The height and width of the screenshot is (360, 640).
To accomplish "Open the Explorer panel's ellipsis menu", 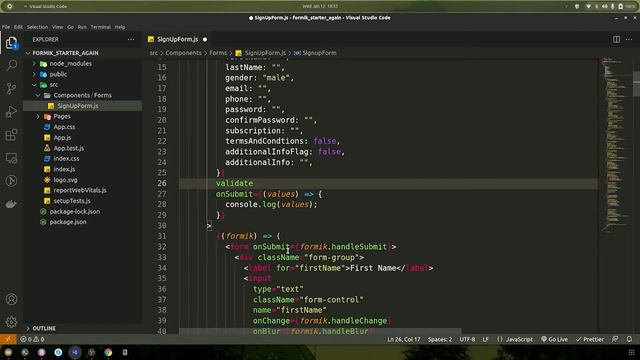I will point(131,40).
